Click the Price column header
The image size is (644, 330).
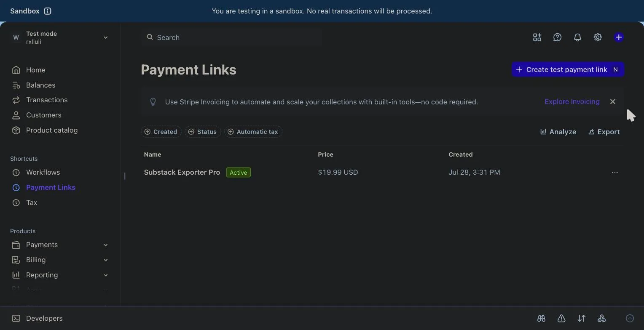coord(326,154)
